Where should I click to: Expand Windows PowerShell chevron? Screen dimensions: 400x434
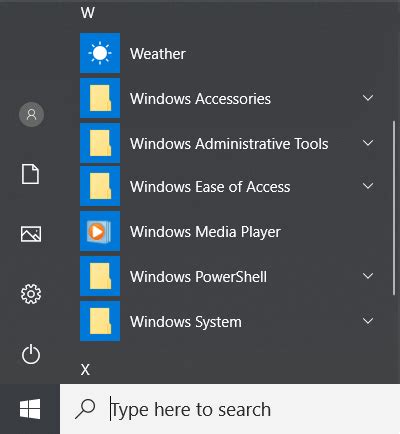(368, 276)
